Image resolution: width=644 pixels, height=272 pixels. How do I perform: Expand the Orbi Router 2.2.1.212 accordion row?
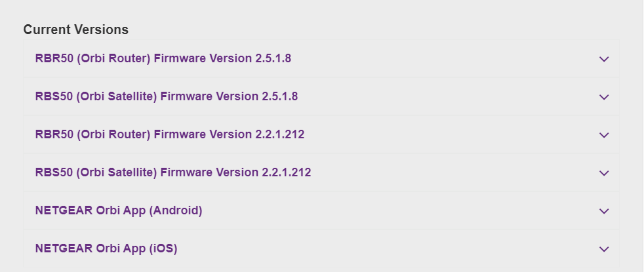[x=321, y=134]
